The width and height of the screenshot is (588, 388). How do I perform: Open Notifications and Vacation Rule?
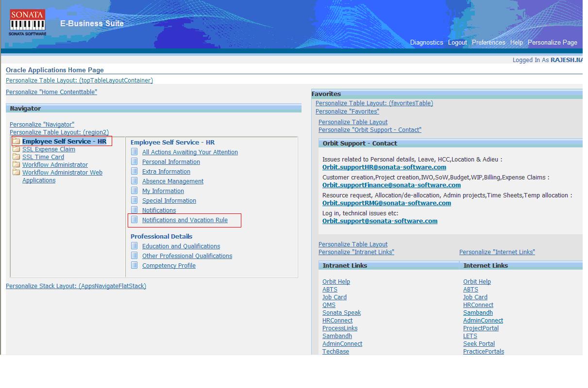point(185,220)
